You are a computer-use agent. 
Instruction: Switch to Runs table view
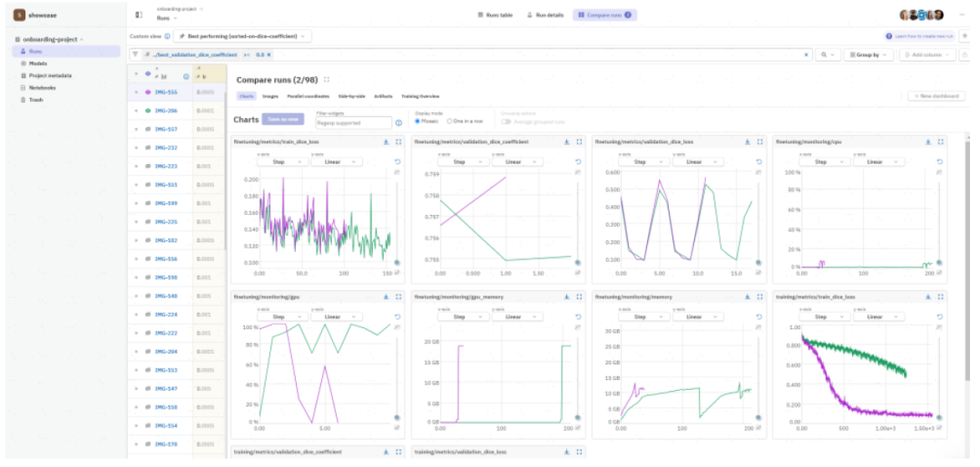click(x=495, y=15)
